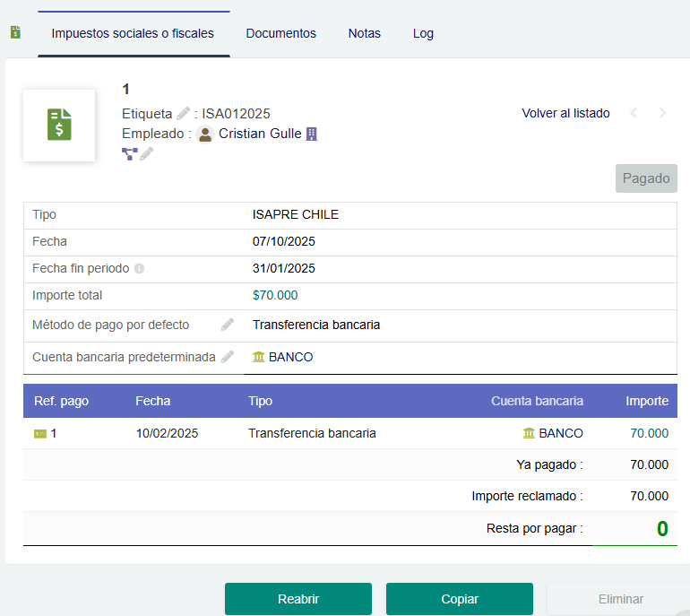Click the project hierarchy icon under Empleado
The width and height of the screenshot is (690, 616).
129,153
